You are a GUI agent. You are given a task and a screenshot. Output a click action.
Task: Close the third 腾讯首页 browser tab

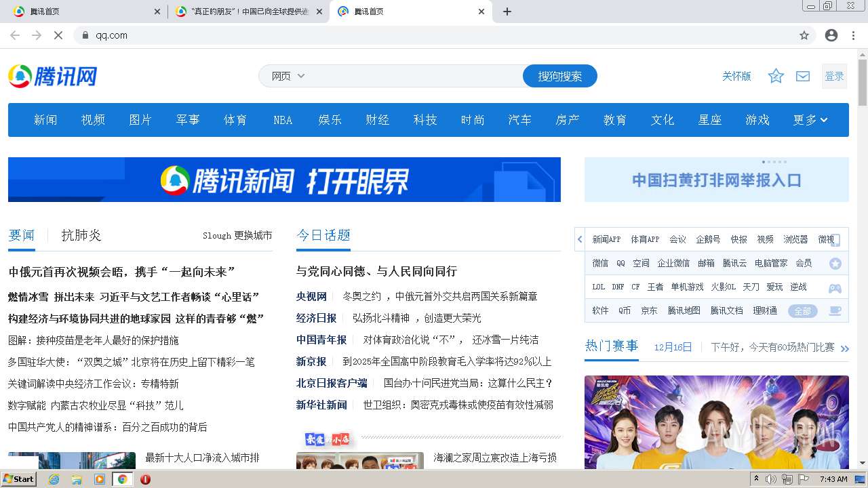pyautogui.click(x=481, y=12)
